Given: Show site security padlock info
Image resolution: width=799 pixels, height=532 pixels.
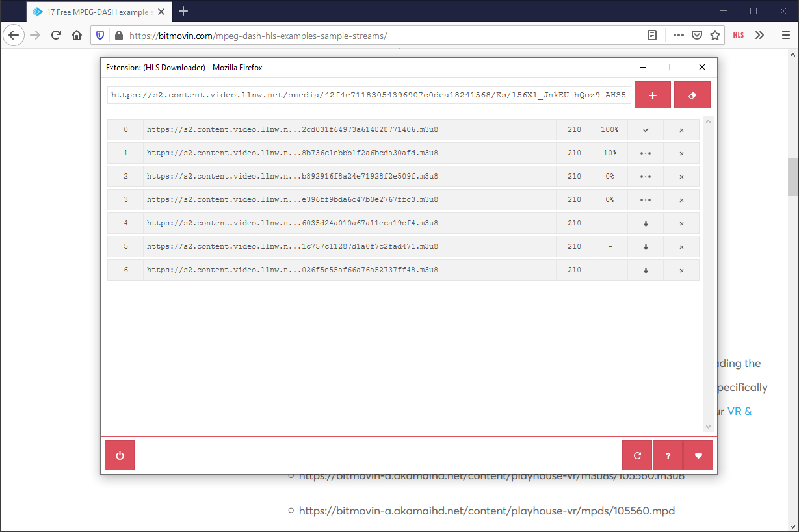Looking at the screenshot, I should (118, 36).
